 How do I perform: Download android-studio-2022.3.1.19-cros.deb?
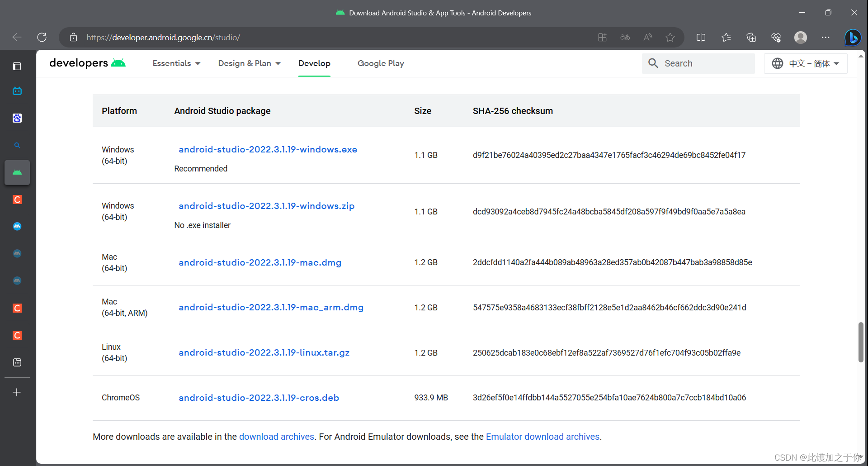click(259, 398)
